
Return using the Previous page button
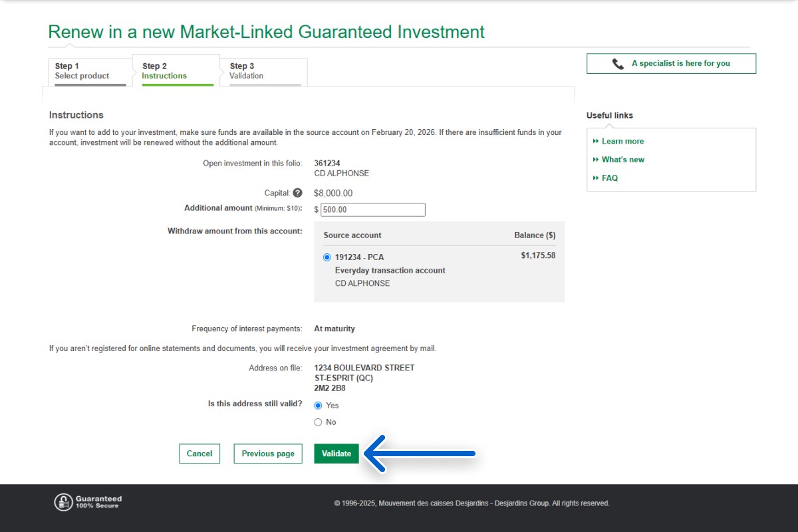click(268, 454)
